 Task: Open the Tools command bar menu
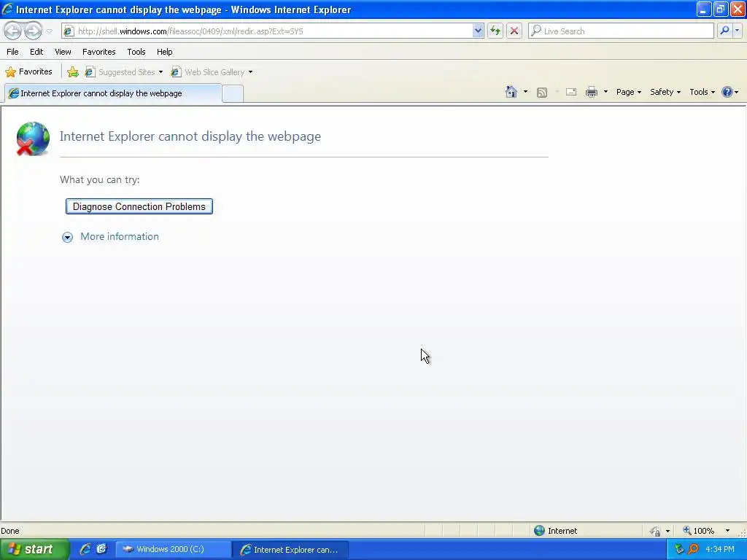(703, 92)
